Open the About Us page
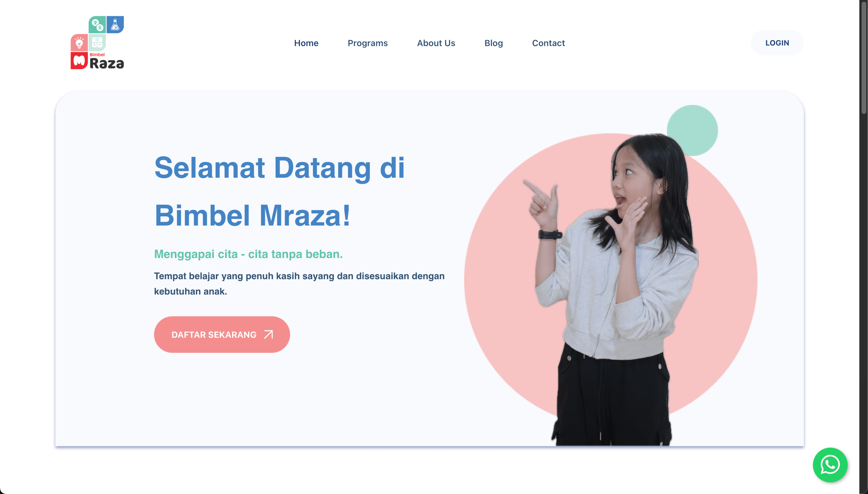The width and height of the screenshot is (868, 494). point(436,43)
